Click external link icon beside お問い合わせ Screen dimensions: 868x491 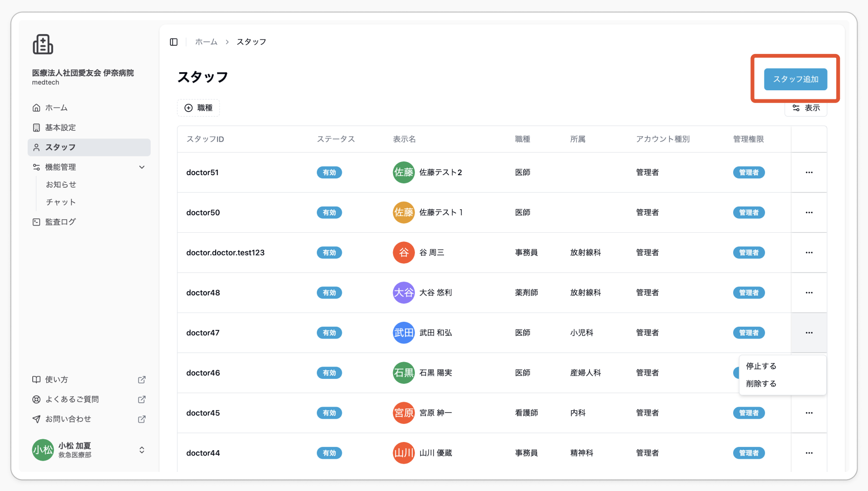click(x=142, y=419)
